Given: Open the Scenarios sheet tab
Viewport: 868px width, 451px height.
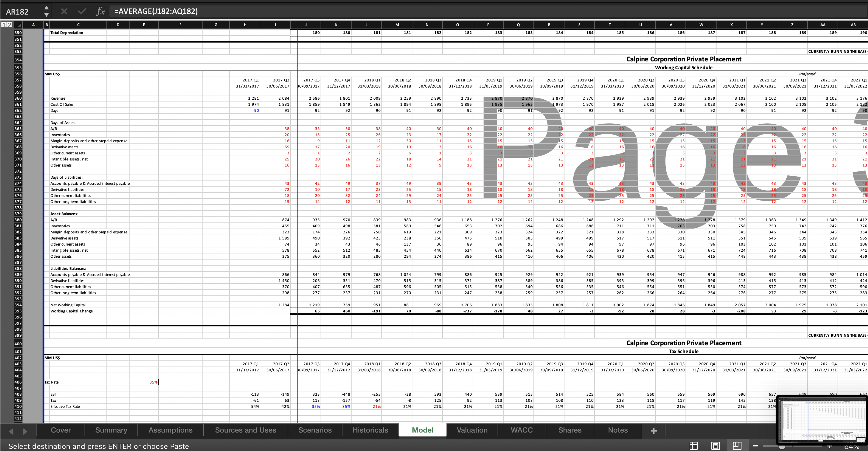Looking at the screenshot, I should [315, 430].
